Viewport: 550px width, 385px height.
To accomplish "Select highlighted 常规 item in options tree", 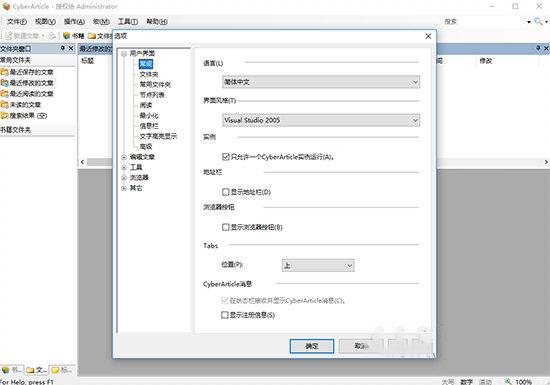I will click(146, 64).
